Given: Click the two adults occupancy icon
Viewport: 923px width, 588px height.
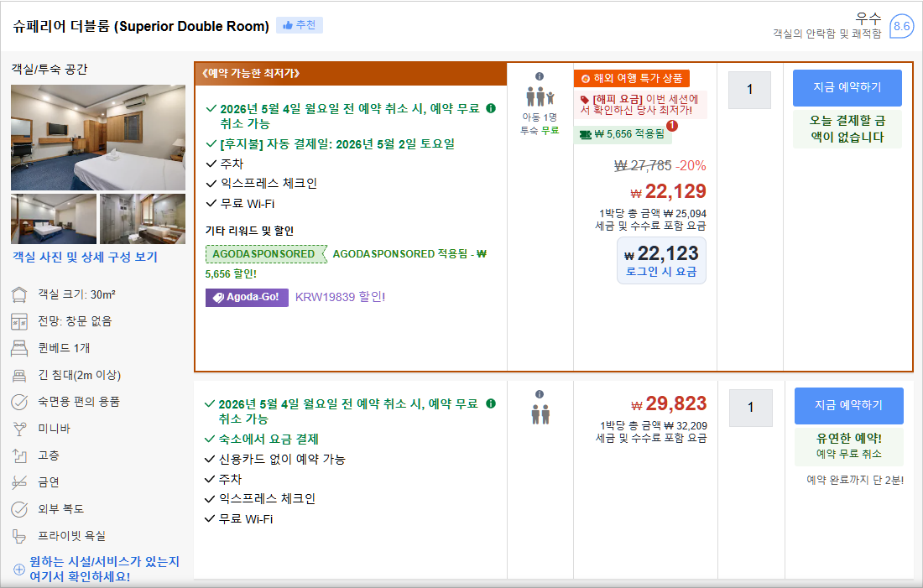Looking at the screenshot, I should [540, 414].
